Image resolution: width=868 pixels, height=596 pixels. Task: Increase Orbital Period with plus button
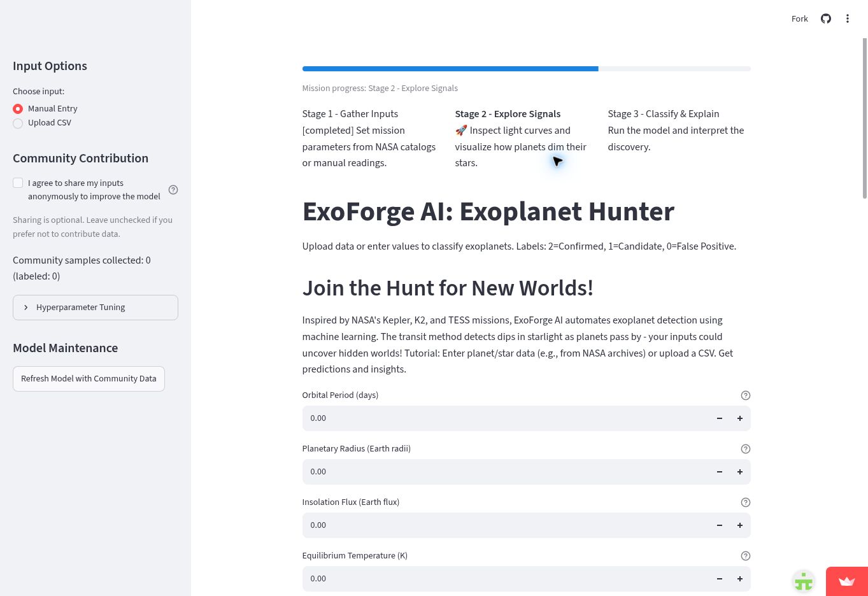coord(740,418)
